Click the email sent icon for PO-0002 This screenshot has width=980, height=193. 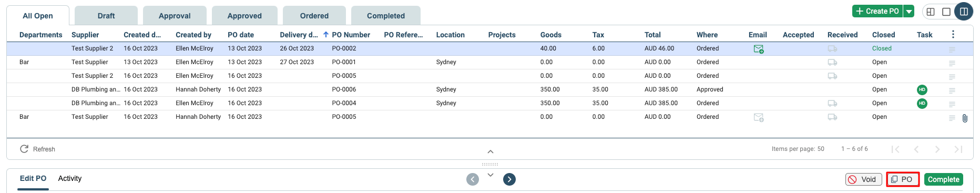(758, 49)
